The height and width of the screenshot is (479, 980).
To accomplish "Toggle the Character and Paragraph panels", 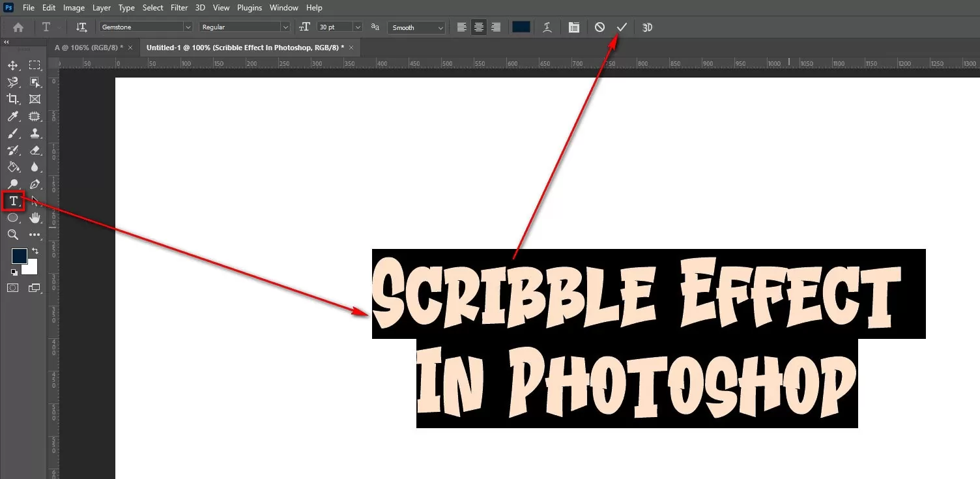I will click(x=573, y=27).
